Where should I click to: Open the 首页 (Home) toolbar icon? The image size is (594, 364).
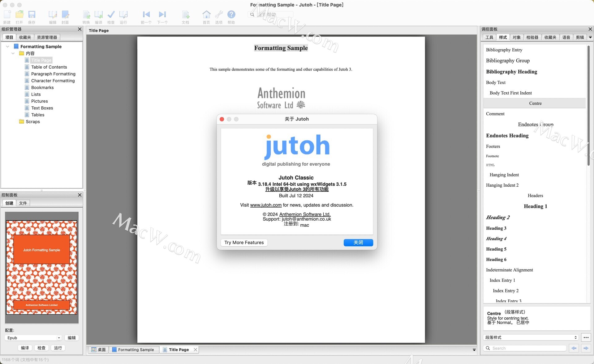206,17
